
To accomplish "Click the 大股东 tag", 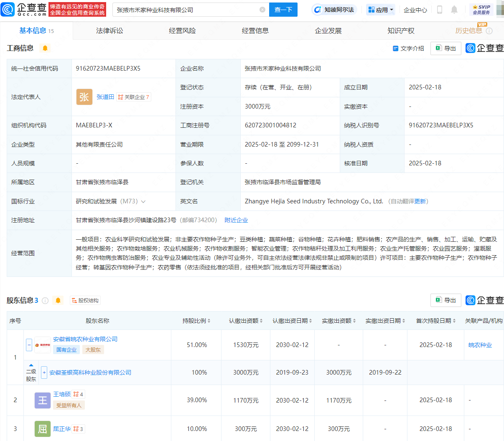I will click(93, 350).
